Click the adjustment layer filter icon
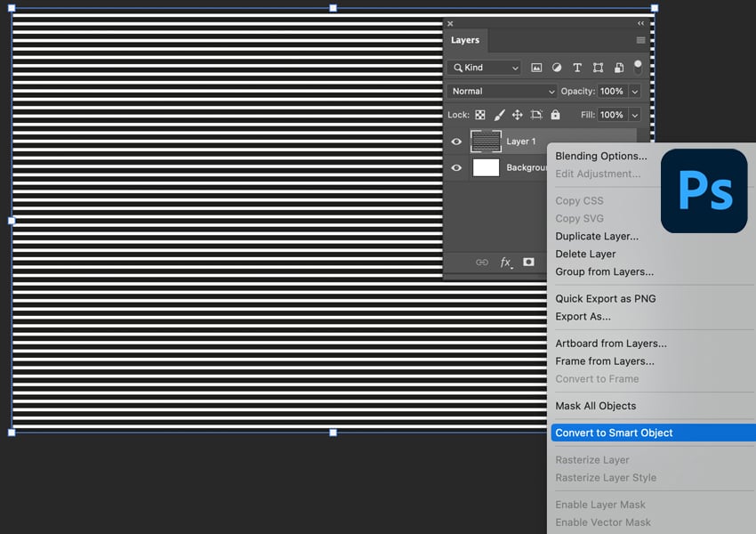The width and height of the screenshot is (756, 534). coord(557,68)
